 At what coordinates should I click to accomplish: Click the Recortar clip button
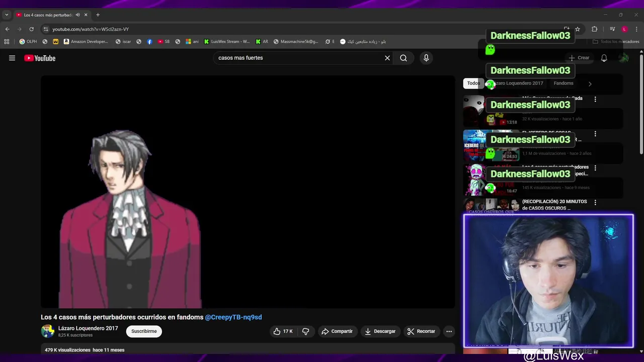point(421,331)
